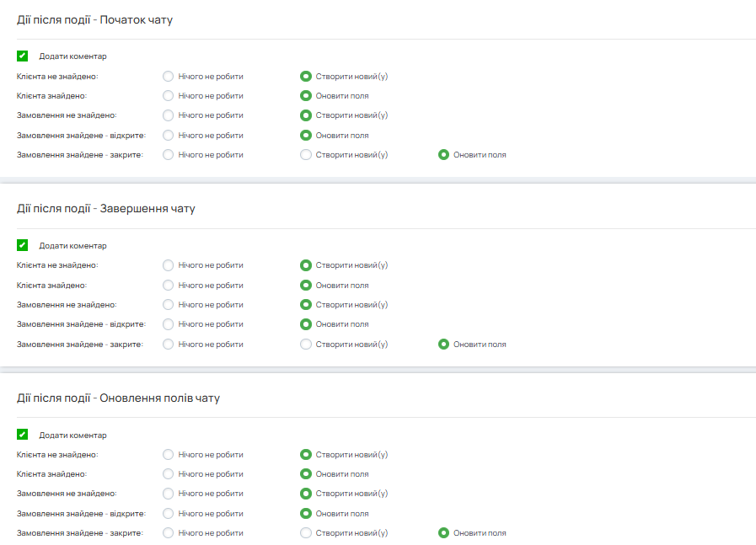Toggle 'Додати коментар' checkbox under Початок чату
Viewport: 756px width, 545px height.
23,56
